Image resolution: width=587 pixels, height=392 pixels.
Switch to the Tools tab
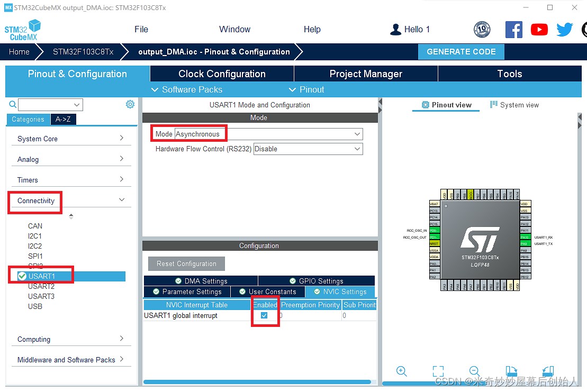click(510, 74)
